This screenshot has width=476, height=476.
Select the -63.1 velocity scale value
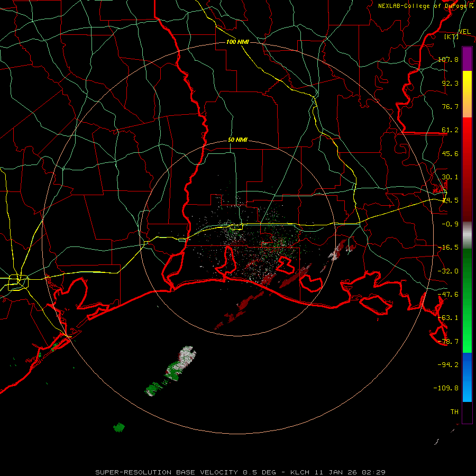pyautogui.click(x=448, y=318)
